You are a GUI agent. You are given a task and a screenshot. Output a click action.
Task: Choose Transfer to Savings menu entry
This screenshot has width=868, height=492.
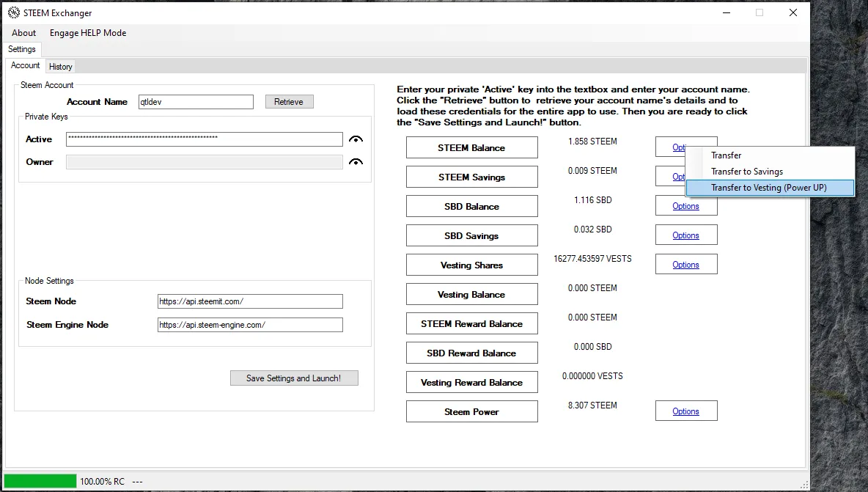tap(770, 172)
